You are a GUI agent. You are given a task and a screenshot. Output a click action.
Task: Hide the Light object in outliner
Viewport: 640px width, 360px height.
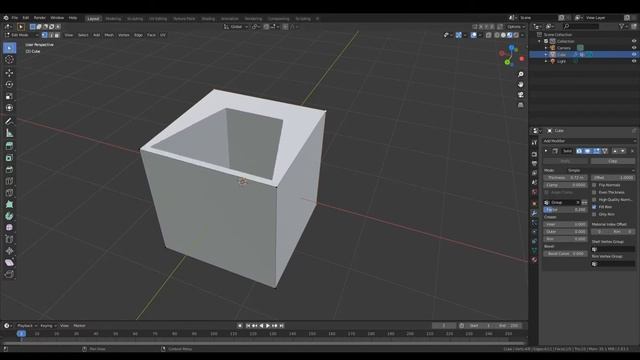pyautogui.click(x=634, y=61)
